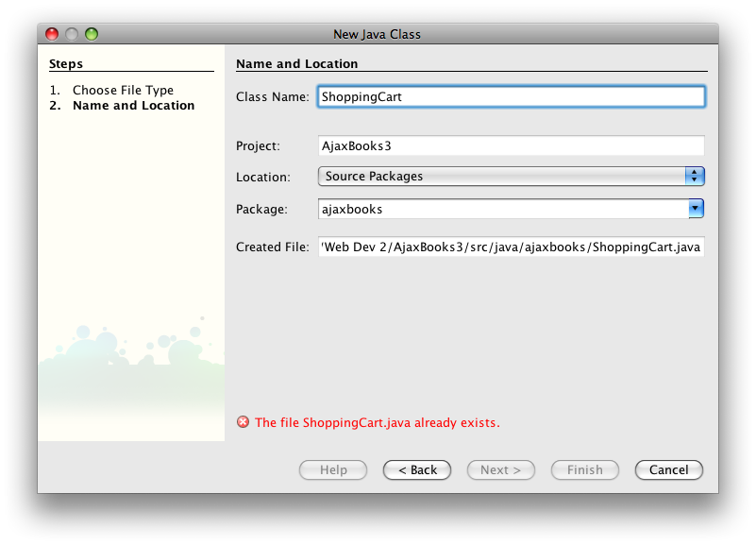This screenshot has height=545, width=756.
Task: Cancel the New Java Class dialog
Action: (669, 469)
